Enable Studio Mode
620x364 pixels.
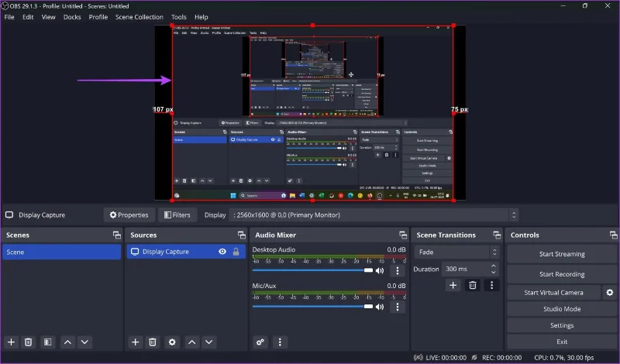click(x=562, y=309)
